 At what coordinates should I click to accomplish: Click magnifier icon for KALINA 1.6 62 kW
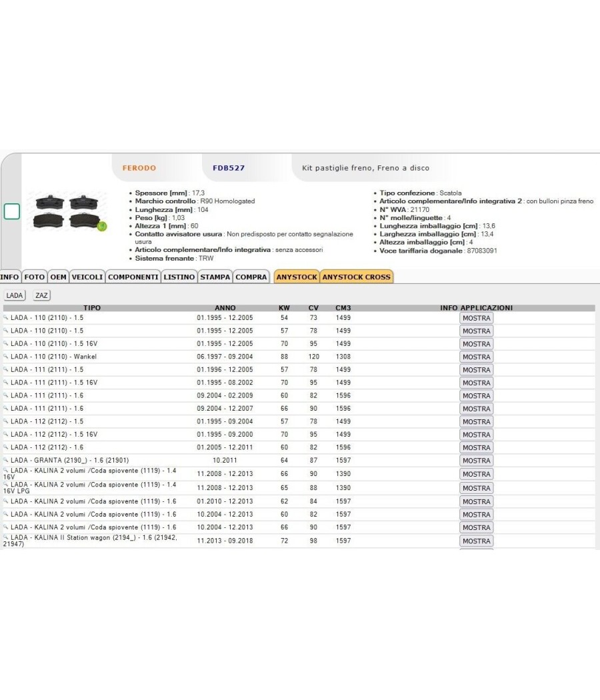pos(6,501)
